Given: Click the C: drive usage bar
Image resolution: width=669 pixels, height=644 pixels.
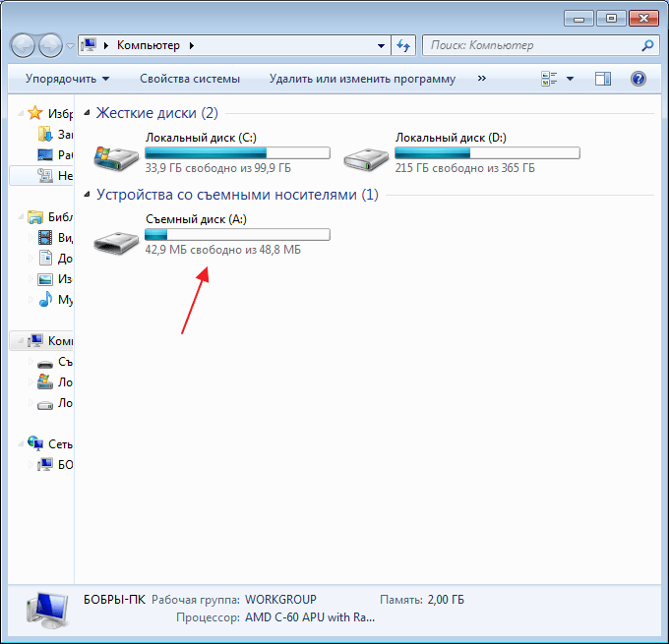Looking at the screenshot, I should [237, 152].
